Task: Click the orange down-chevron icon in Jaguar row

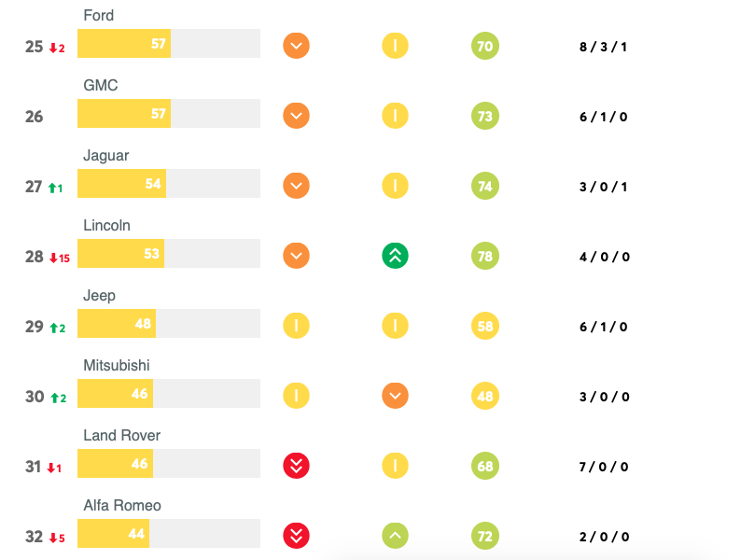Action: 296,186
